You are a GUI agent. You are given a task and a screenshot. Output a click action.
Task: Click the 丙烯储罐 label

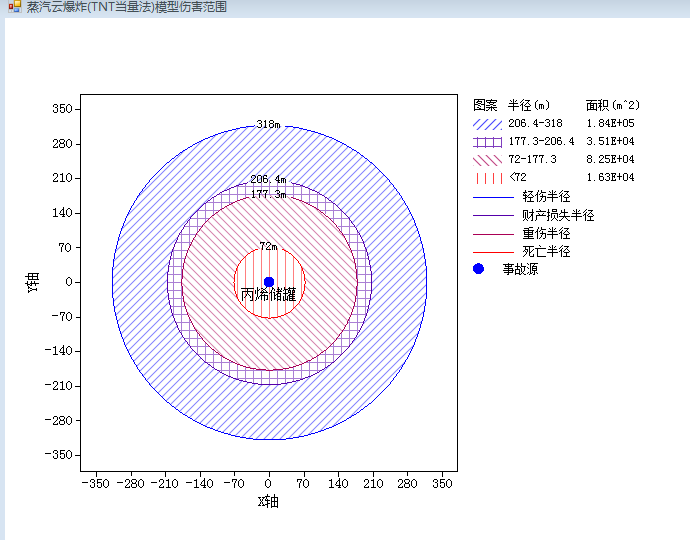coord(268,294)
